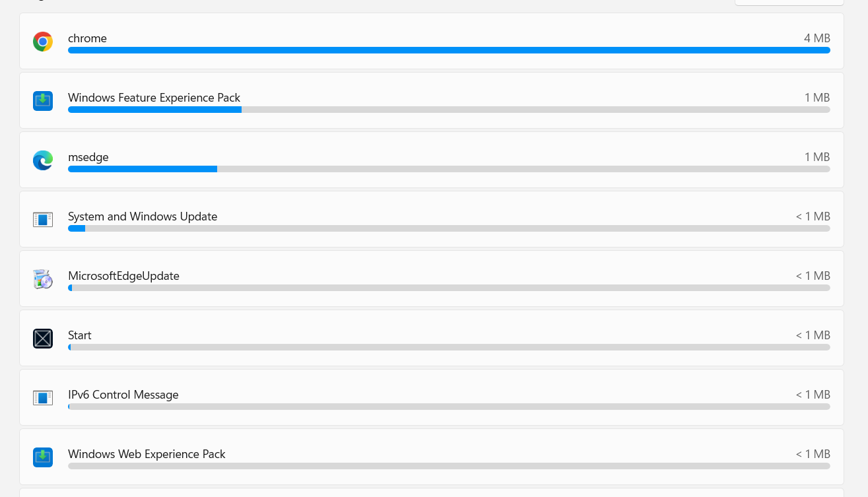Click the usage value in the Start row

[813, 335]
